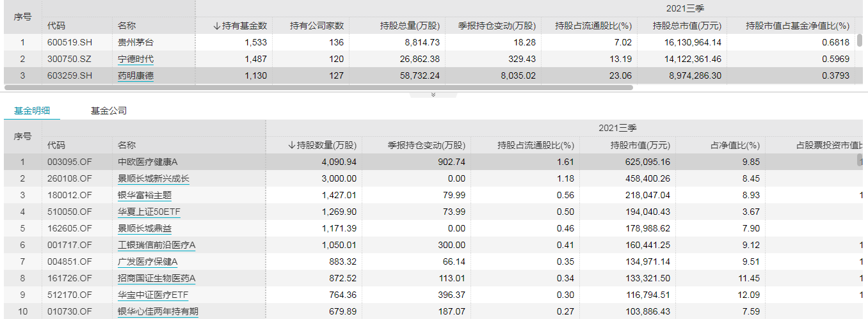This screenshot has width=868, height=319.
Task: Select fund code 510050.OF
Action: coord(70,212)
